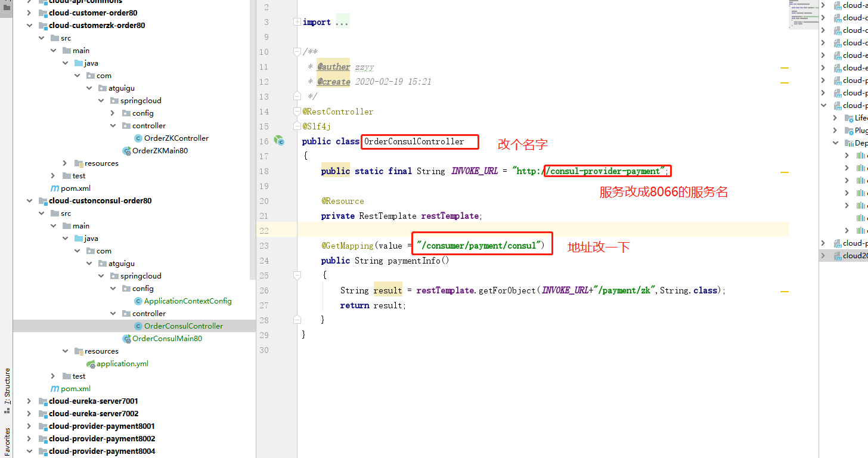Click the src folder icon in cloud-customerzk-order80
The width and height of the screenshot is (868, 458).
[x=55, y=38]
